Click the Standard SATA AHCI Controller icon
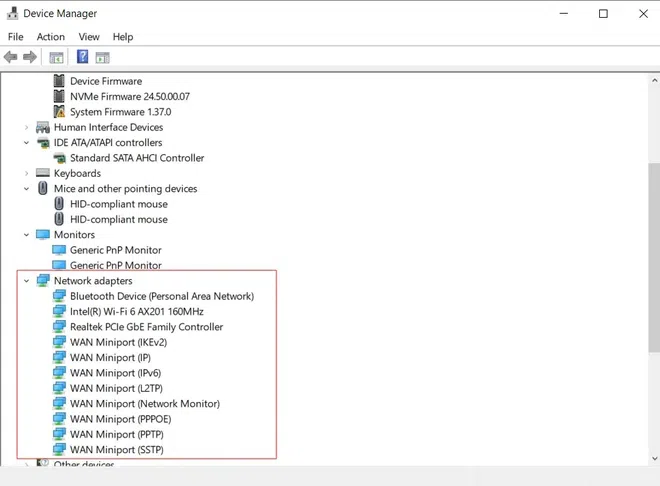Viewport: 660px width, 486px height. [x=59, y=158]
